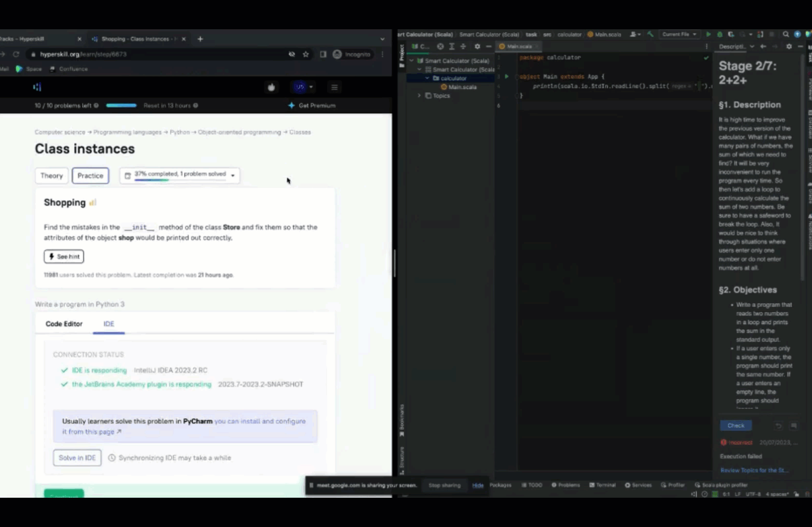Click the Incognito profile button
The height and width of the screenshot is (527, 812).
[352, 54]
